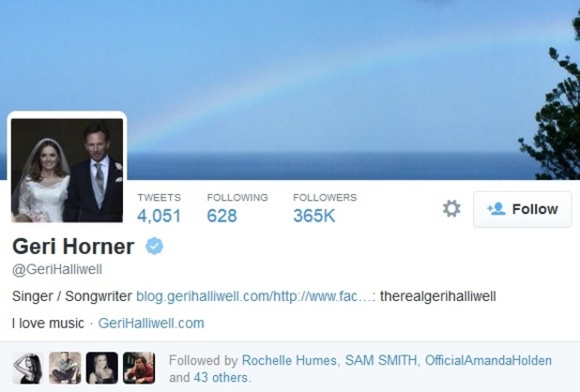This screenshot has height=392, width=580.
Task: Show the 365K Followers list
Action: pos(325,208)
